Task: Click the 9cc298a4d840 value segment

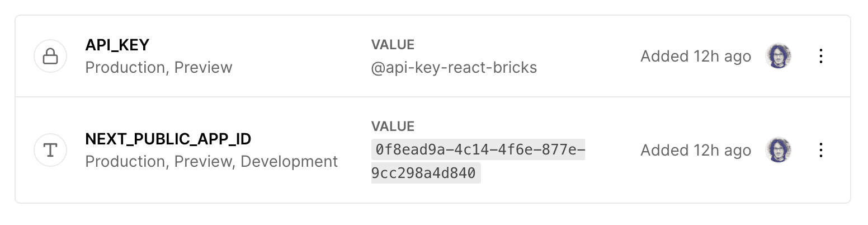Action: [426, 173]
